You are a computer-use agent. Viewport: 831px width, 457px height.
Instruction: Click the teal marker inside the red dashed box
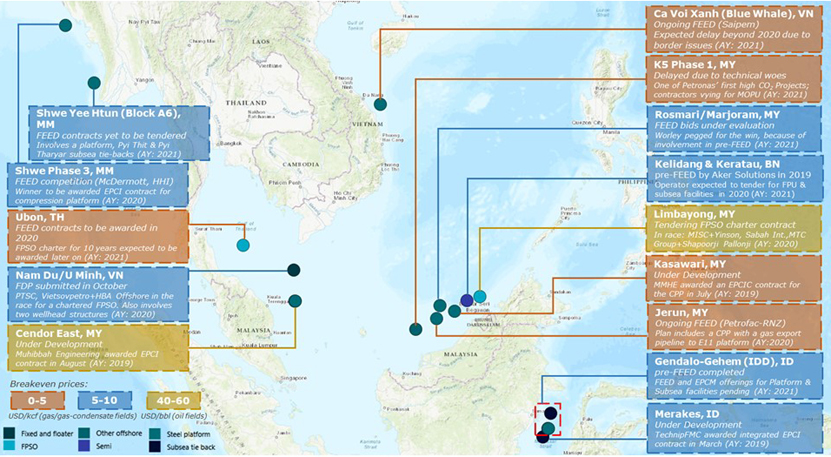point(549,427)
